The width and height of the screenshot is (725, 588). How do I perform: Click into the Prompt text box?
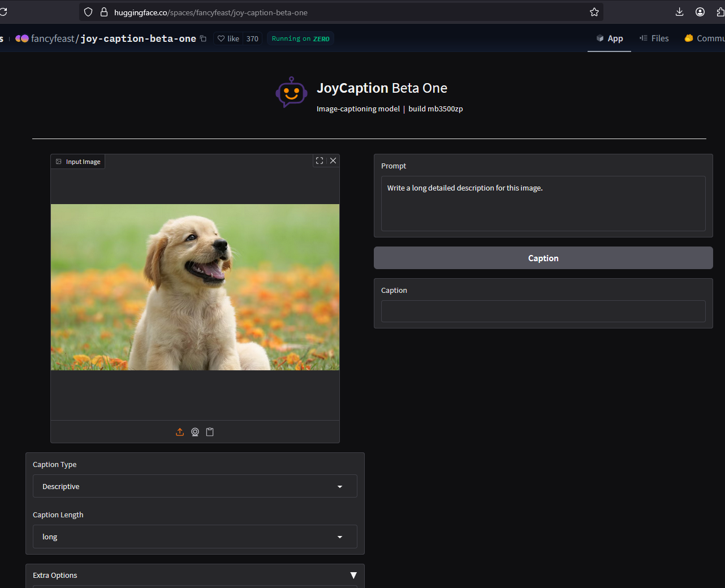tap(543, 204)
